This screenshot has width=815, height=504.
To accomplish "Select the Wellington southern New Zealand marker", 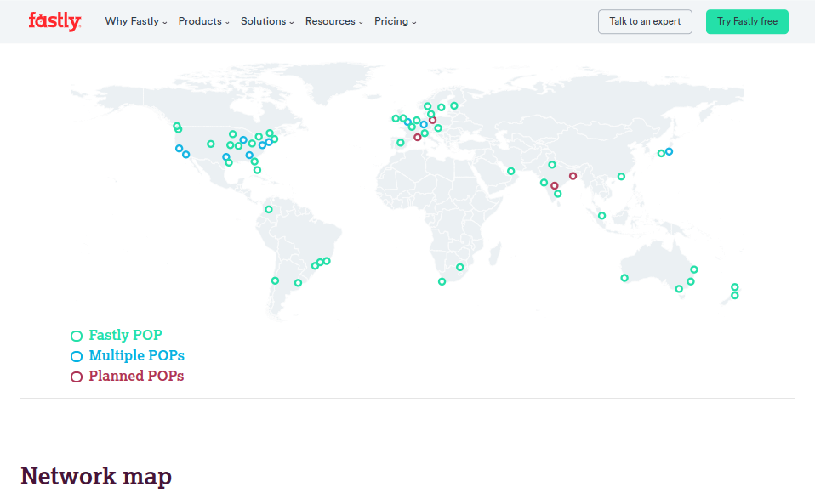I will pyautogui.click(x=735, y=296).
